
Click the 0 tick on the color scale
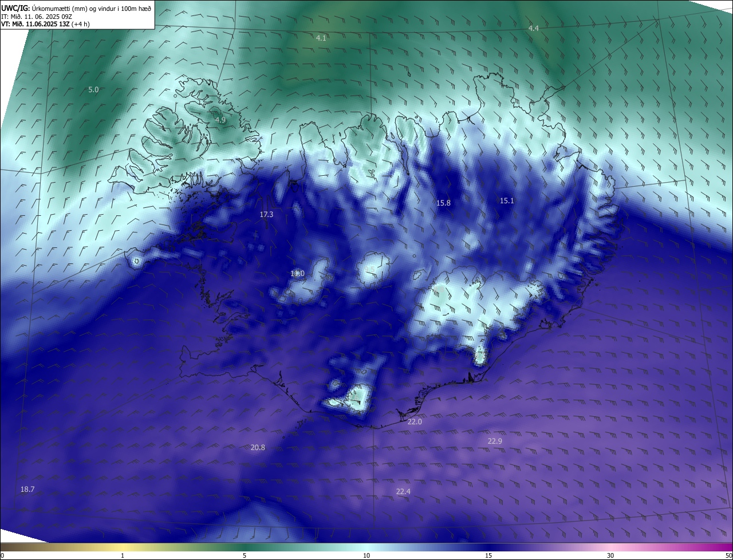2,555
